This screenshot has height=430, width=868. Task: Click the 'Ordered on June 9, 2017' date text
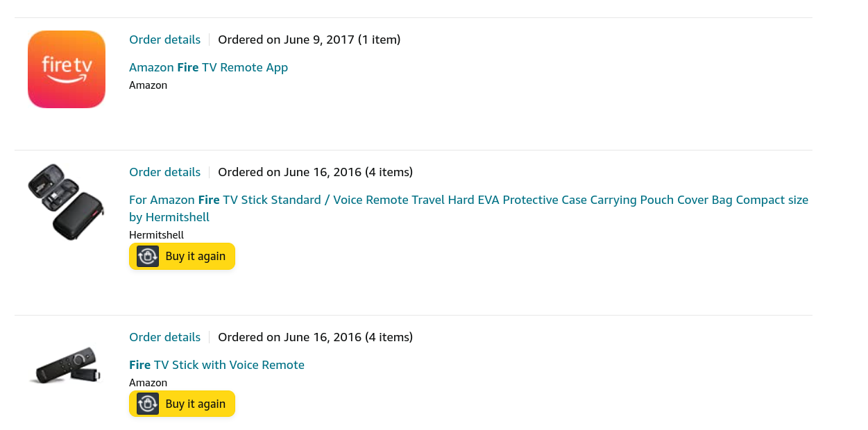pyautogui.click(x=286, y=40)
